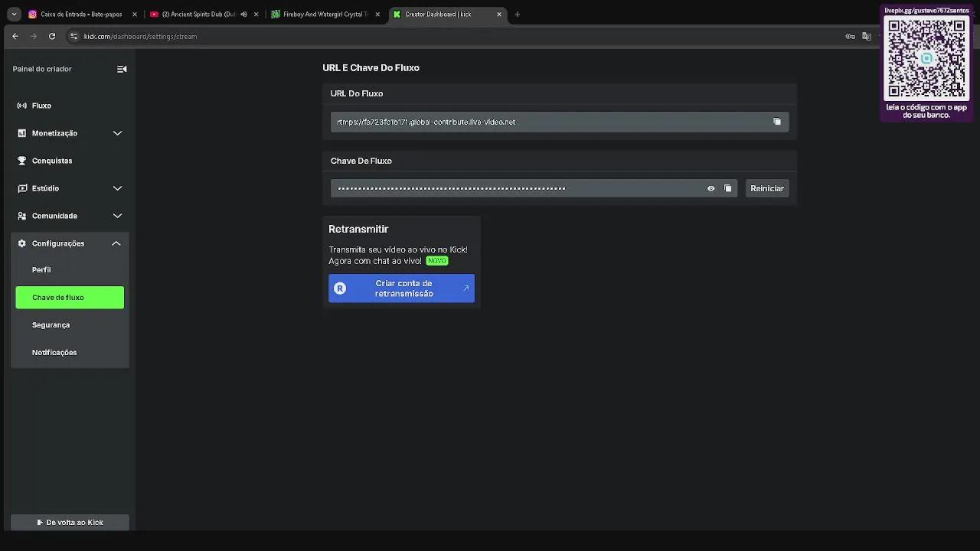The width and height of the screenshot is (980, 551).
Task: Reload the current page
Action: click(52, 36)
